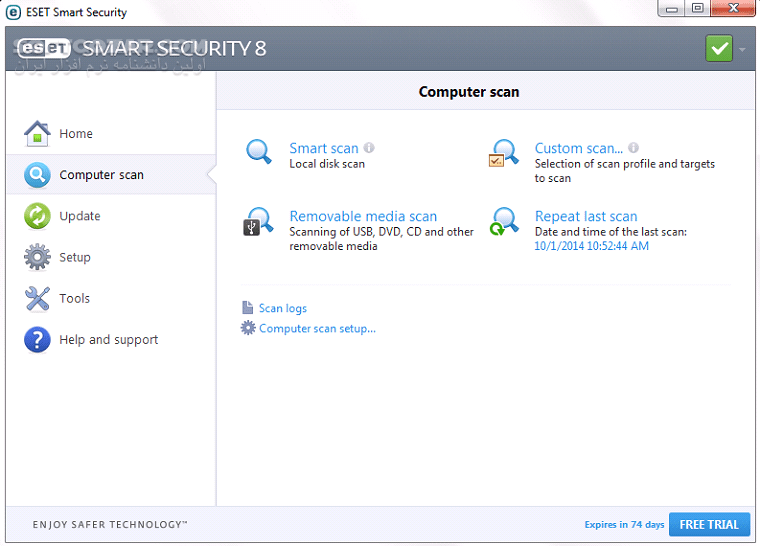Click the Custom scan magnifier icon
Viewport: 760px width, 546px height.
coord(504,153)
